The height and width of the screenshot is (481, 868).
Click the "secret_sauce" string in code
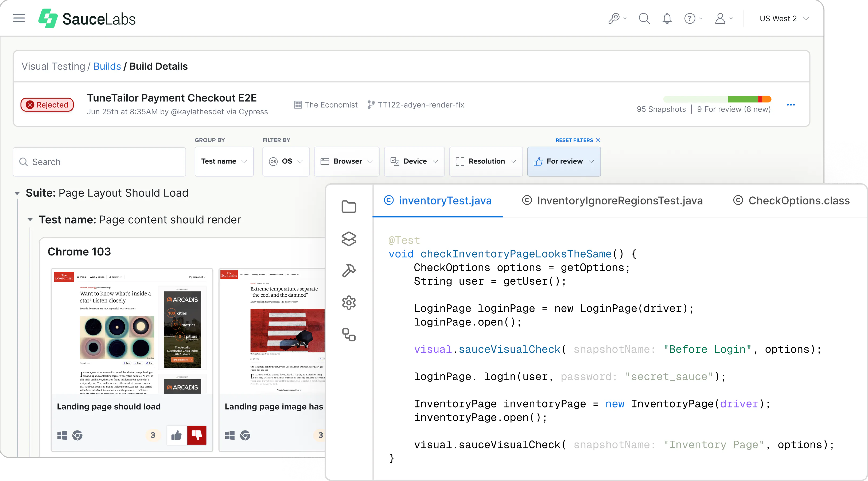click(670, 377)
